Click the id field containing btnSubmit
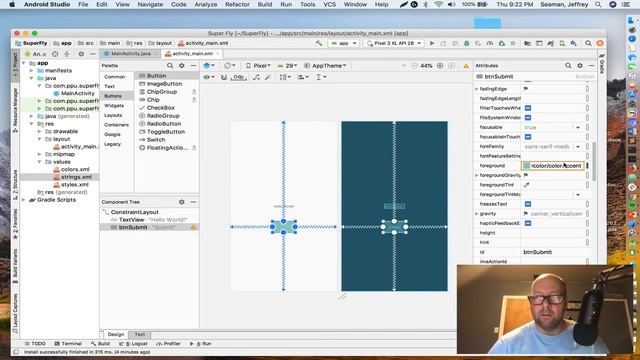640x360 pixels. (x=553, y=252)
